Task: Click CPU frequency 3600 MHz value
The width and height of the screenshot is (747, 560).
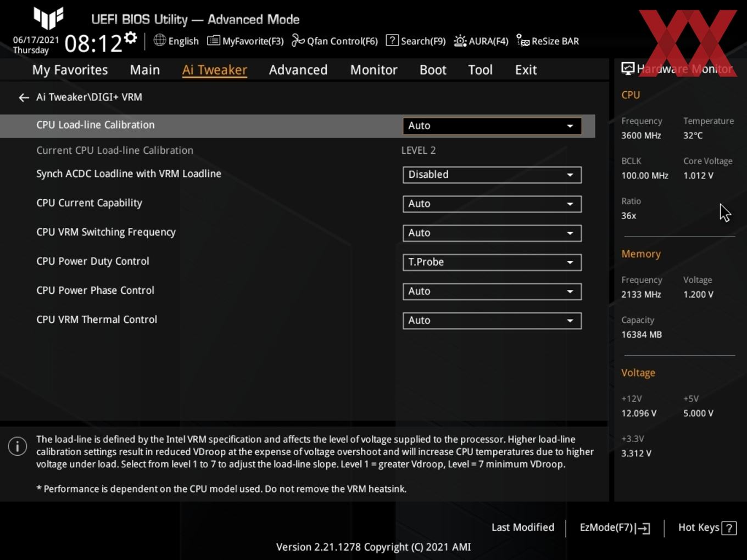Action: point(641,136)
